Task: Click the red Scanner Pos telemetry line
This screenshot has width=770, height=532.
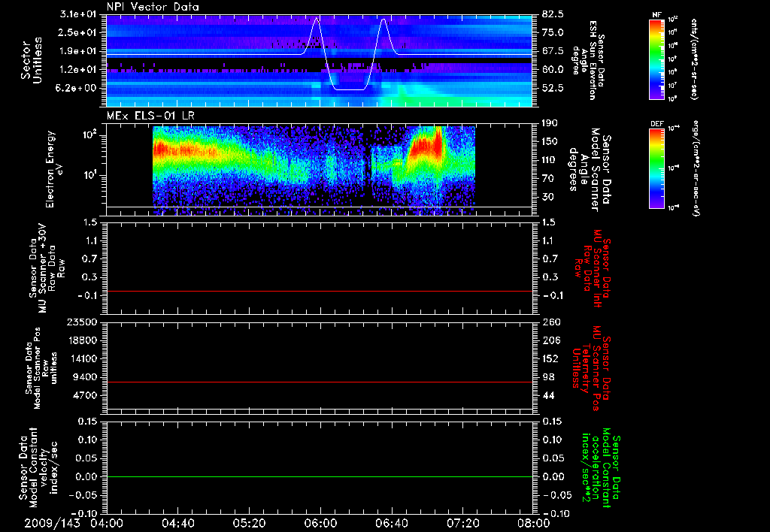Action: (x=319, y=382)
